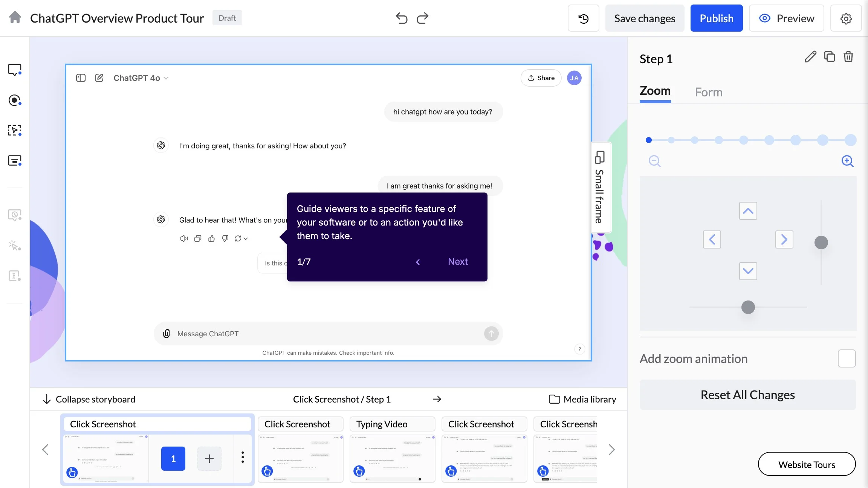868x488 pixels.
Task: Open tour settings gear
Action: (x=846, y=18)
